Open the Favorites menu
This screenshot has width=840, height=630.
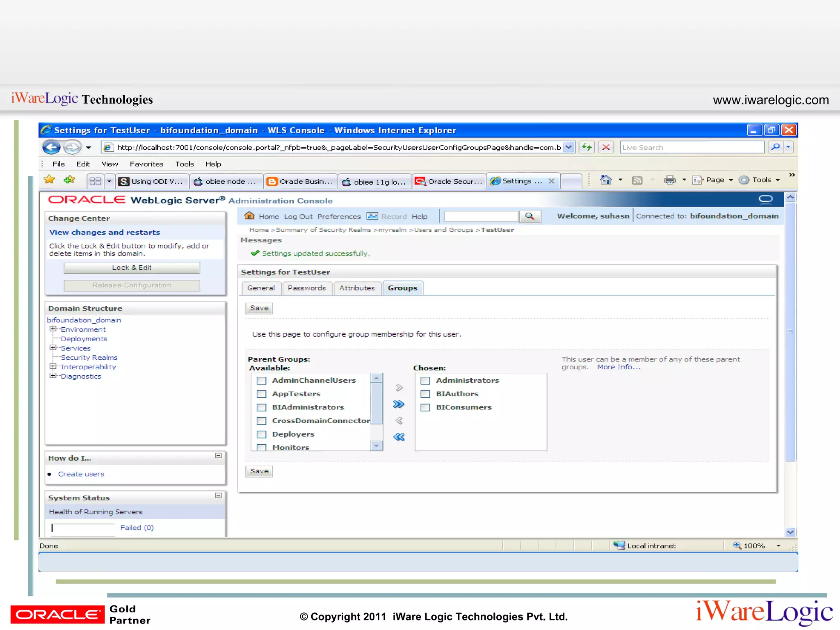pos(146,164)
